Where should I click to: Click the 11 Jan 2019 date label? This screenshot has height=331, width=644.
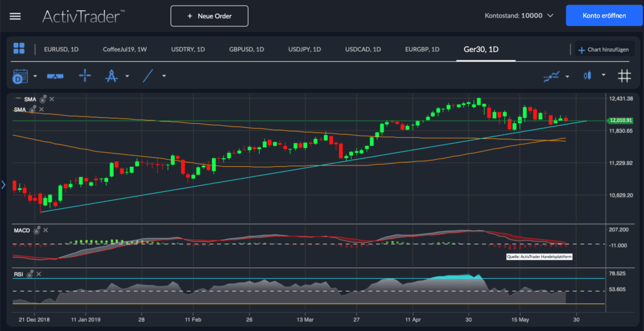pos(86,319)
